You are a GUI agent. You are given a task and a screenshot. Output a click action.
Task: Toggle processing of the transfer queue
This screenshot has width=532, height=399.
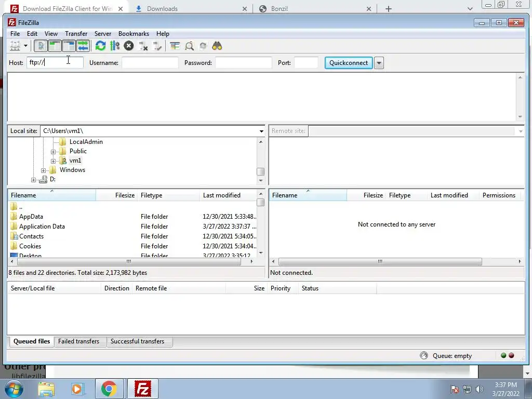(115, 46)
